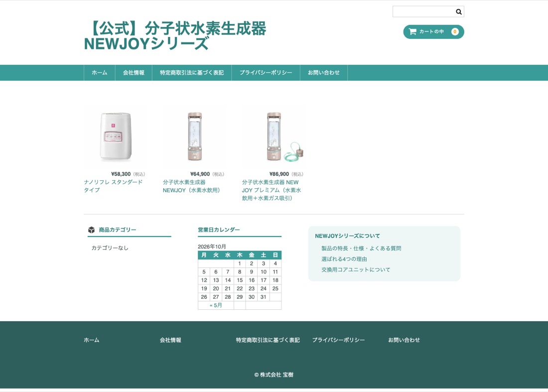Click footer link プライバシーポリシー

point(338,340)
